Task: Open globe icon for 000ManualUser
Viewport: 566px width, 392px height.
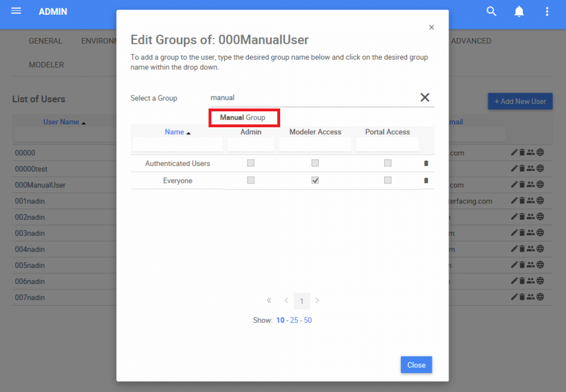Action: [x=540, y=185]
